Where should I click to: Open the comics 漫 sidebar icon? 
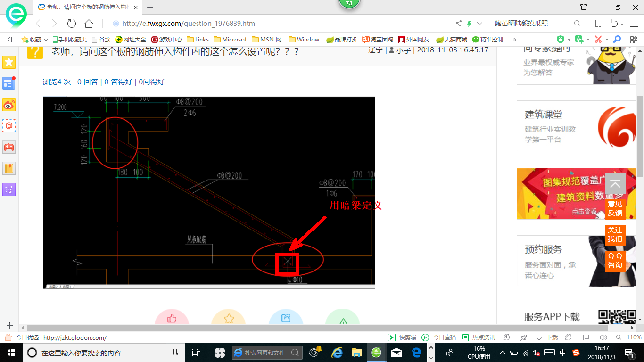(x=9, y=189)
